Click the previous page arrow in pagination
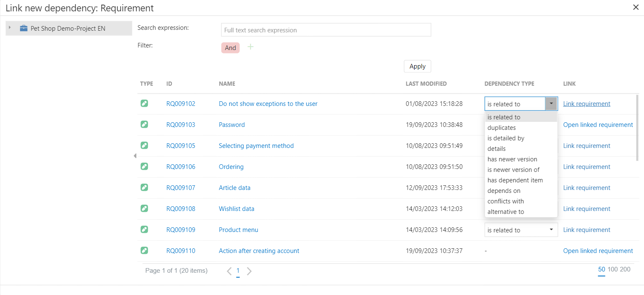 coord(229,271)
